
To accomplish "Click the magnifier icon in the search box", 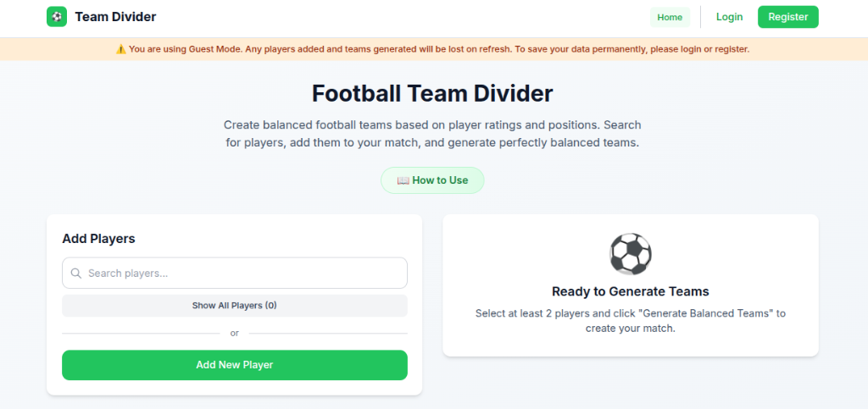I will pos(76,274).
